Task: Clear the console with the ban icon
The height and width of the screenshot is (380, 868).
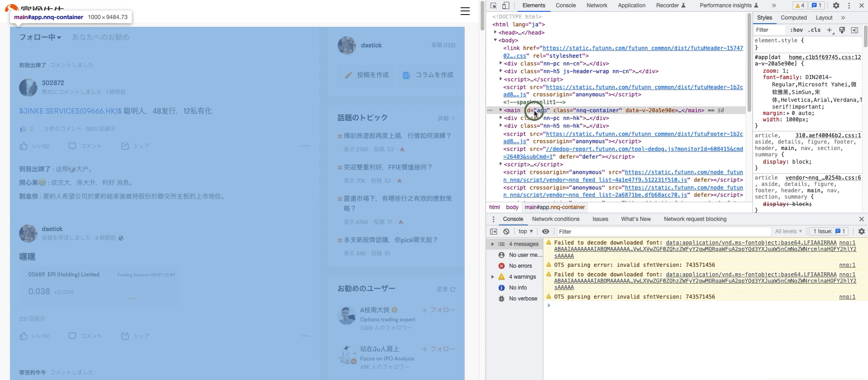Action: click(506, 231)
